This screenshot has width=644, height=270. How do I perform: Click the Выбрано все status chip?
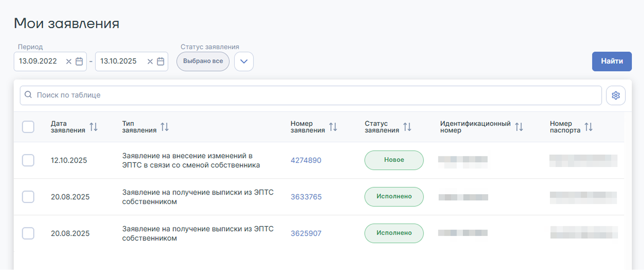[x=203, y=61]
